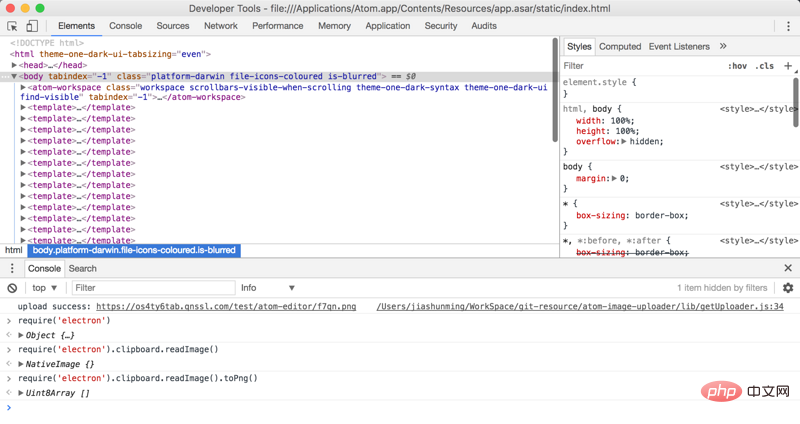Toggle the :hov element state panel
The image size is (800, 424).
[x=737, y=66]
